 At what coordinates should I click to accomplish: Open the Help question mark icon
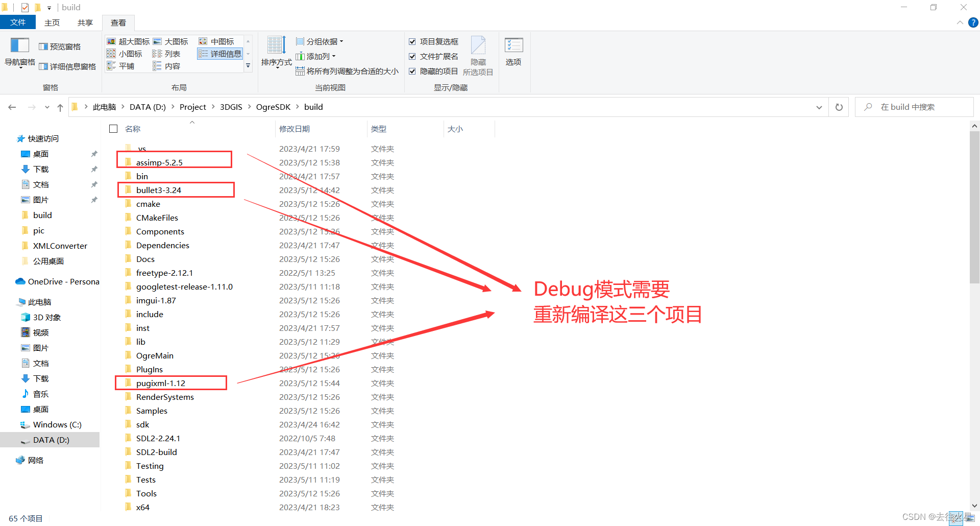point(973,22)
